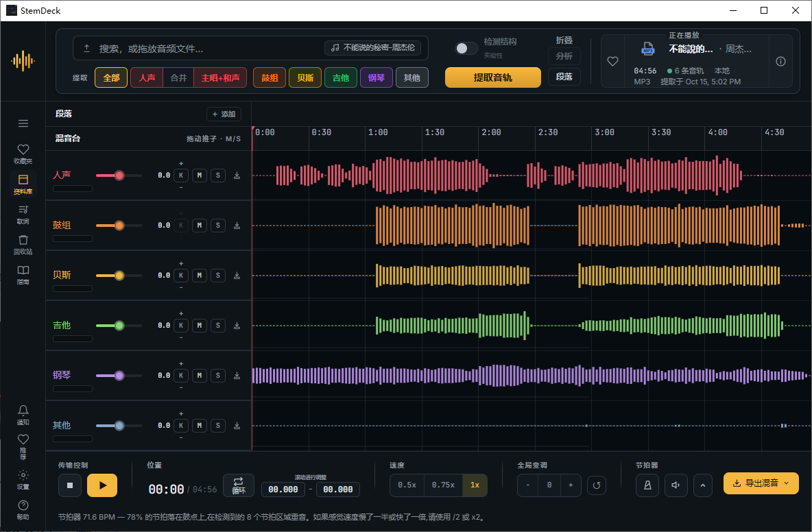Click the metronome volume speaker icon

click(676, 485)
